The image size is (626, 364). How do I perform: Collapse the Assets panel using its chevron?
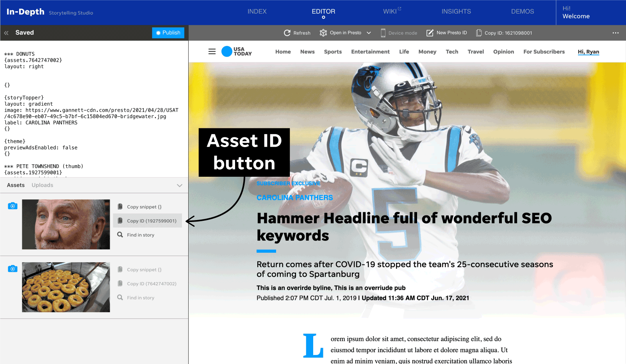click(179, 185)
